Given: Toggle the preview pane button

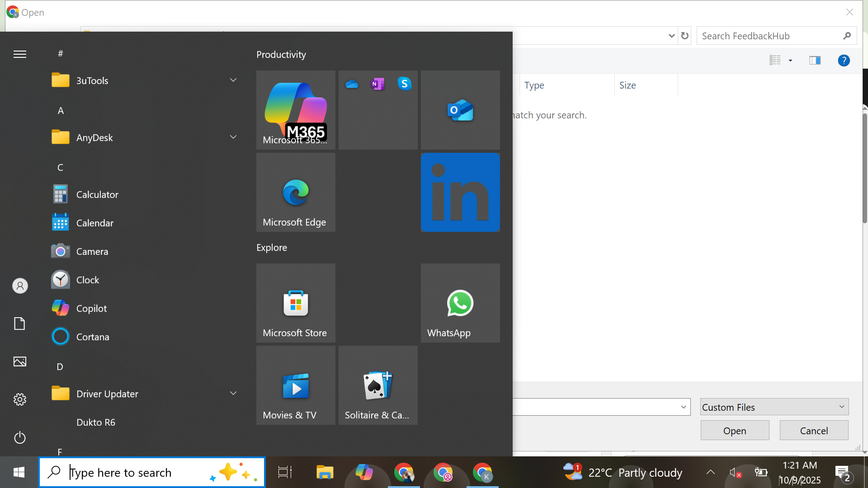Looking at the screenshot, I should [x=815, y=60].
